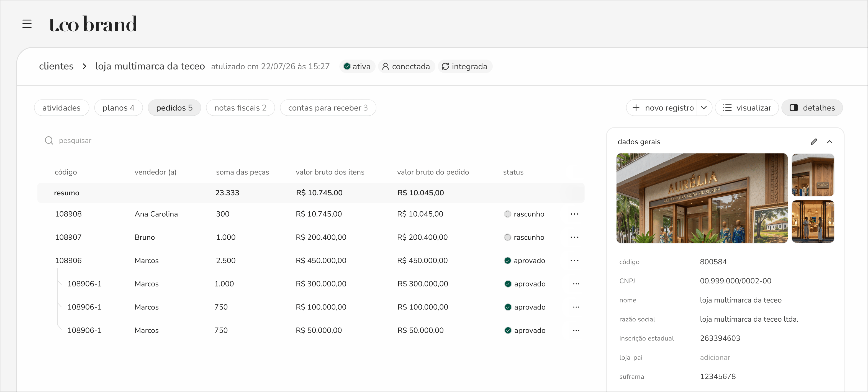Open options for the R$ 100.000,00 sub-order
The width and height of the screenshot is (868, 392).
pyautogui.click(x=576, y=307)
